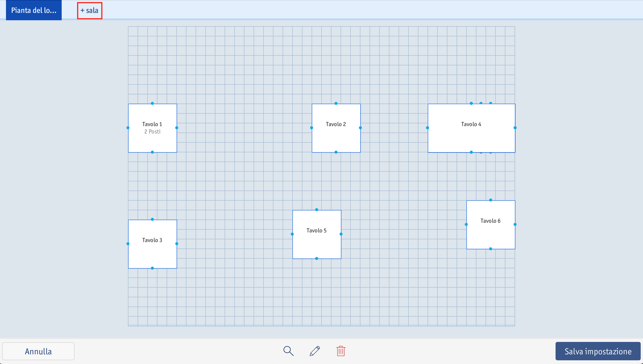The image size is (643, 364).
Task: Click the Annulla button
Action: (38, 351)
